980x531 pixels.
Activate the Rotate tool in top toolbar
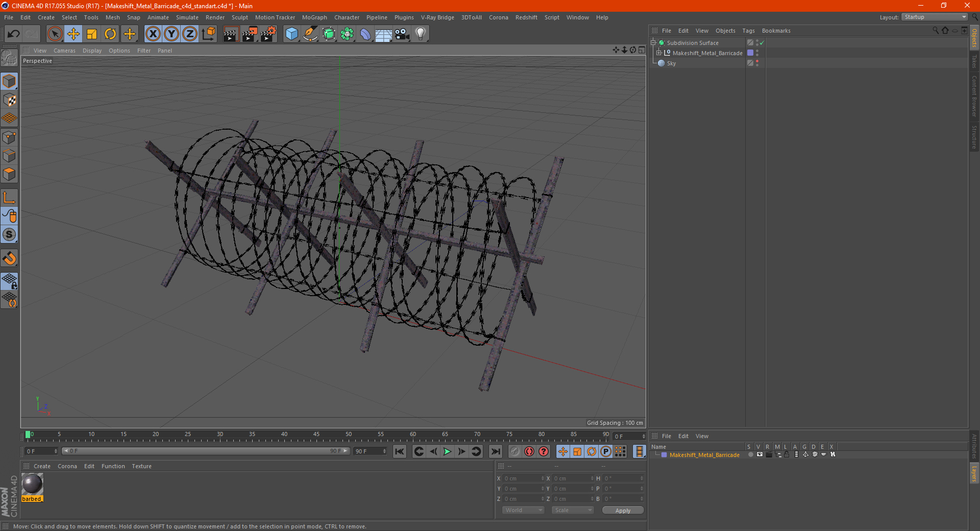[110, 34]
